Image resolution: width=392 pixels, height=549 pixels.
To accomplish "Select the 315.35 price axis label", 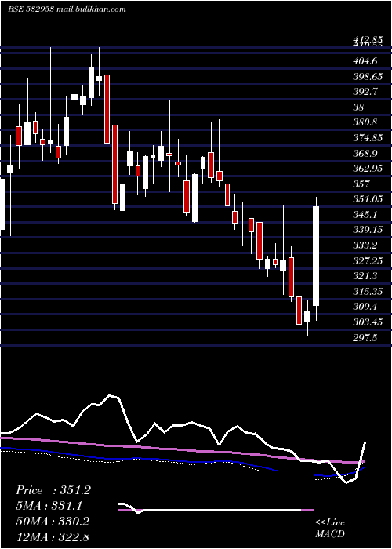I will [368, 291].
